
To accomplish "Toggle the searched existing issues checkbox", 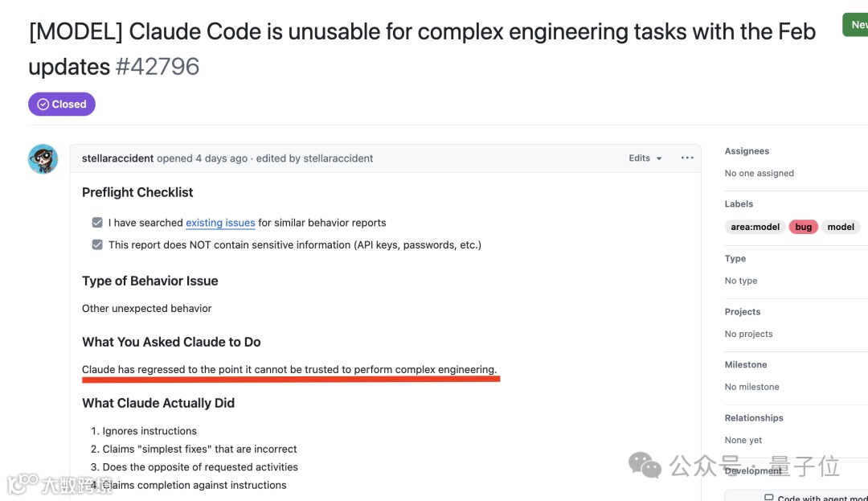I will coord(97,223).
